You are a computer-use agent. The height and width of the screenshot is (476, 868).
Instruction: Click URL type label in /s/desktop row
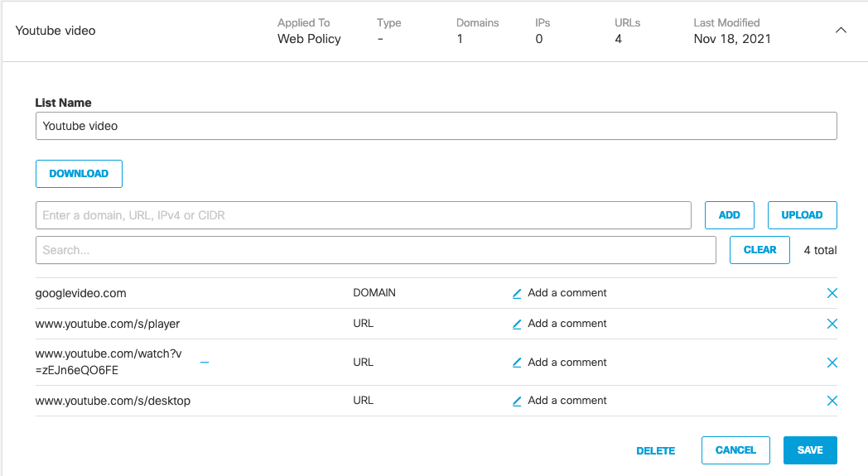(x=363, y=400)
